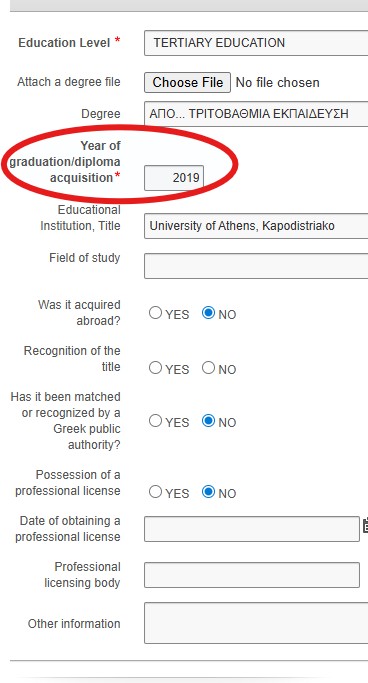Focus the Date of obtaining professional license field

[x=252, y=529]
